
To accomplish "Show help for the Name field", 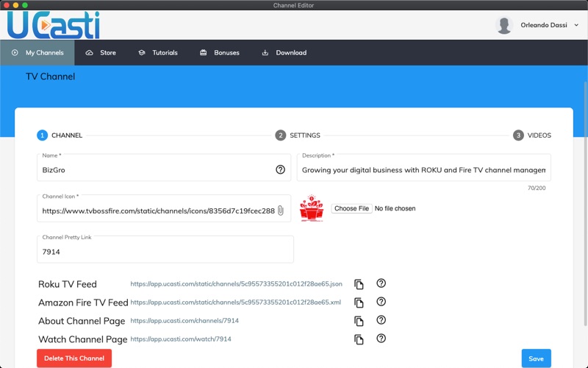I will pos(280,170).
